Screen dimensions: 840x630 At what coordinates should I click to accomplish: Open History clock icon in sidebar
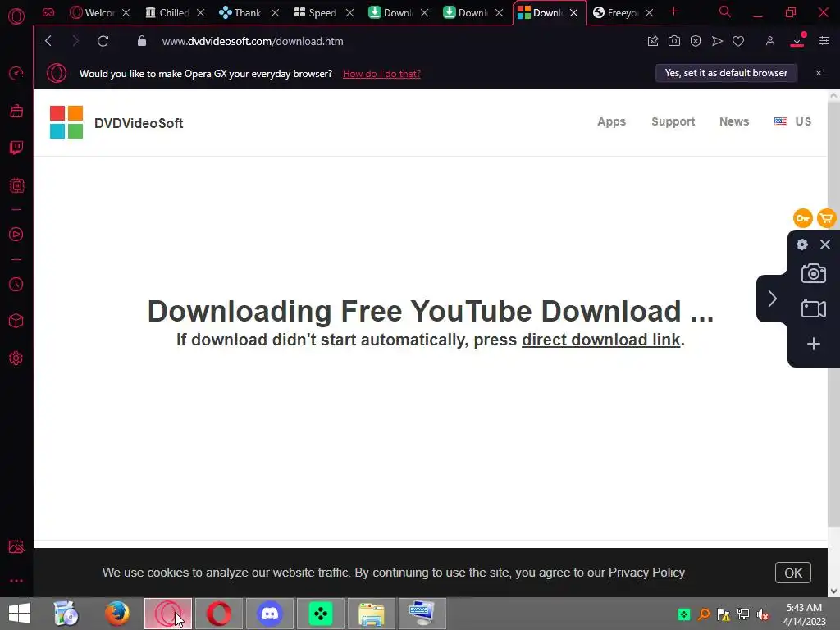(x=16, y=284)
